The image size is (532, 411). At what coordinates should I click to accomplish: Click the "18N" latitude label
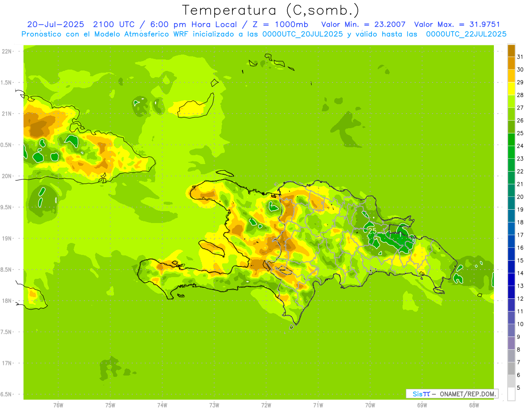[7, 301]
